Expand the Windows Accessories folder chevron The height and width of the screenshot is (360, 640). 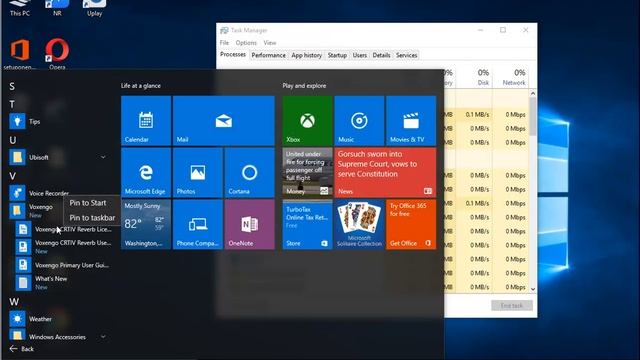(x=103, y=337)
